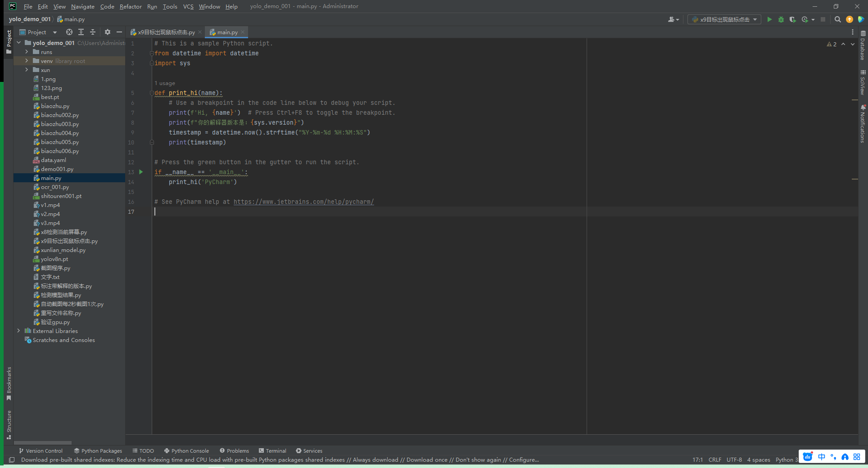Collapse all items in Project panel
The height and width of the screenshot is (468, 868).
pos(93,32)
